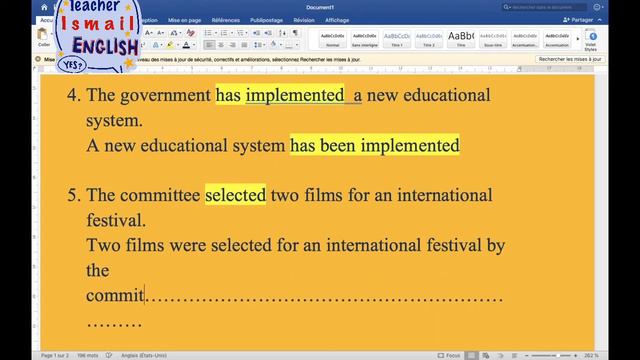The image size is (640, 360).
Task: Click the change case Aa icon
Action: pyautogui.click(x=174, y=33)
